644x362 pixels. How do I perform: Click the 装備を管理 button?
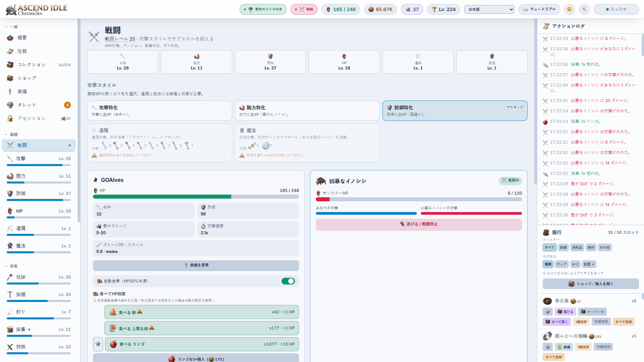(196, 265)
